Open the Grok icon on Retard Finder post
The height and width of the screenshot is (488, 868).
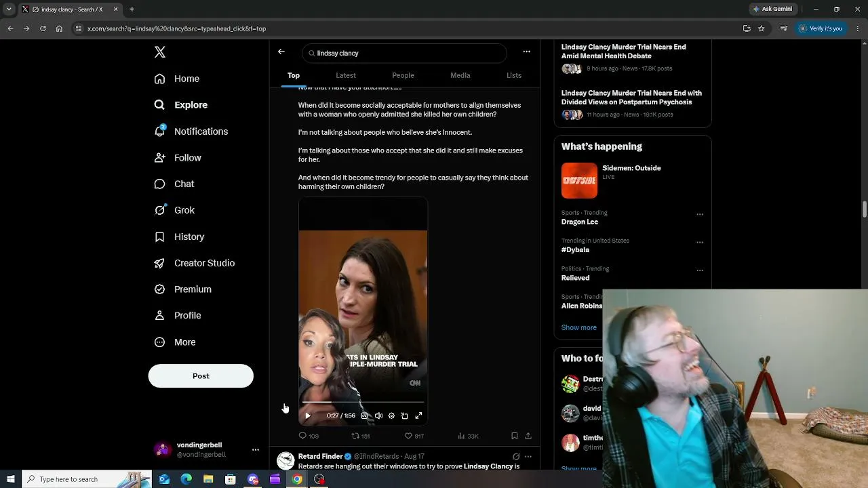click(516, 457)
